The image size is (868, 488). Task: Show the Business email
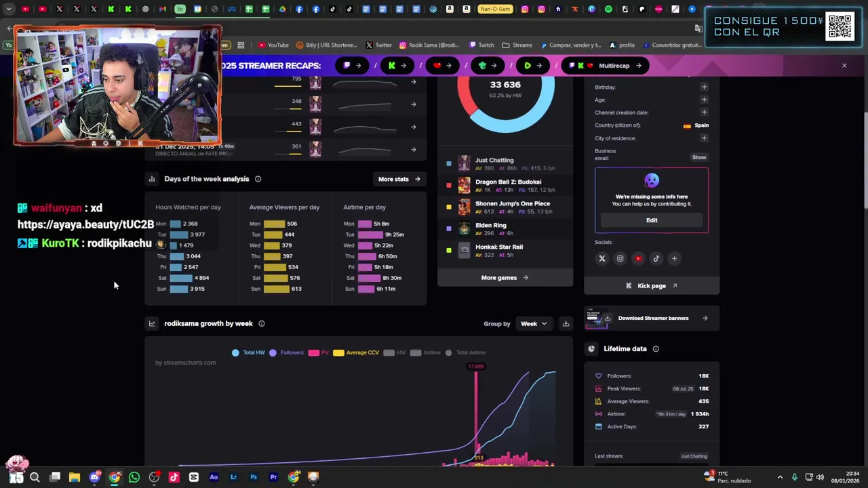[699, 157]
